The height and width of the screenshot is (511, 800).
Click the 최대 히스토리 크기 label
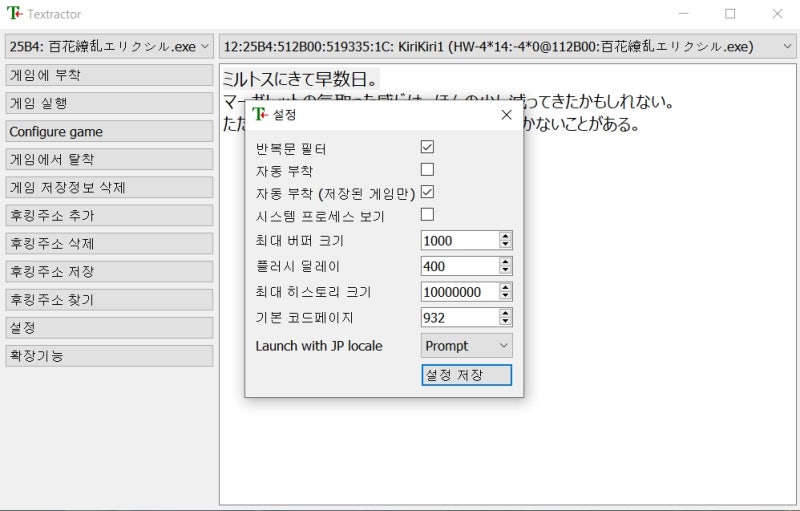point(313,292)
